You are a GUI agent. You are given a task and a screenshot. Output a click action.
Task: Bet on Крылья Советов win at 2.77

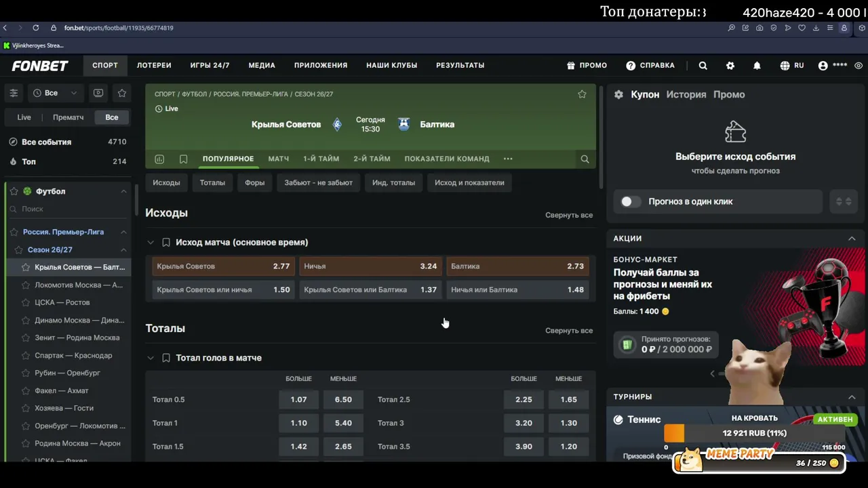click(x=223, y=266)
